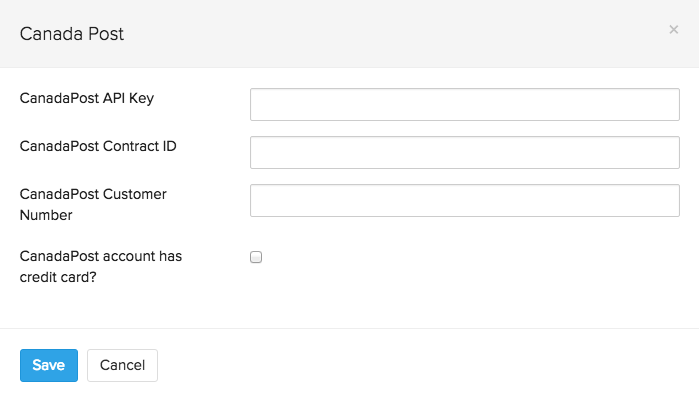
Task: Enable the account has credit card checkbox
Action: coord(256,257)
